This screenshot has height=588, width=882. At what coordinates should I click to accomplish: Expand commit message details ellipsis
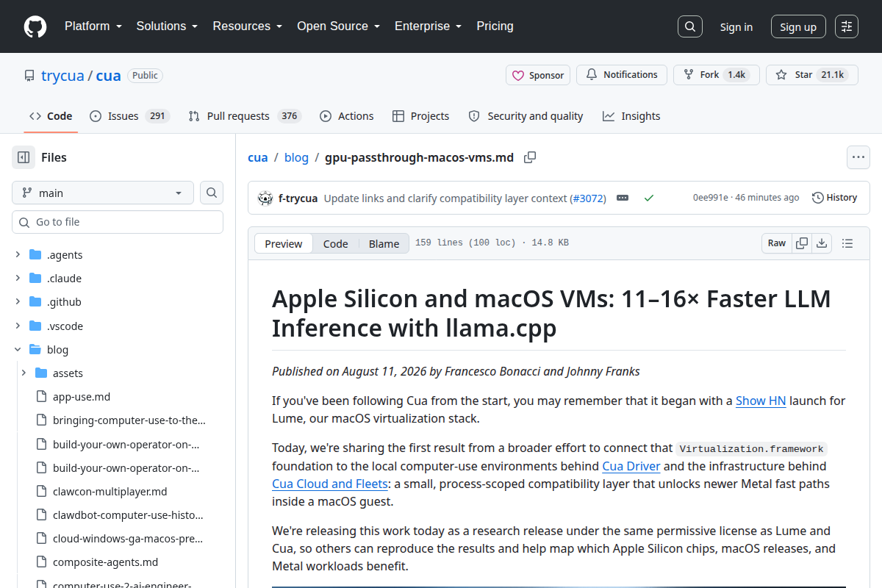(x=623, y=198)
